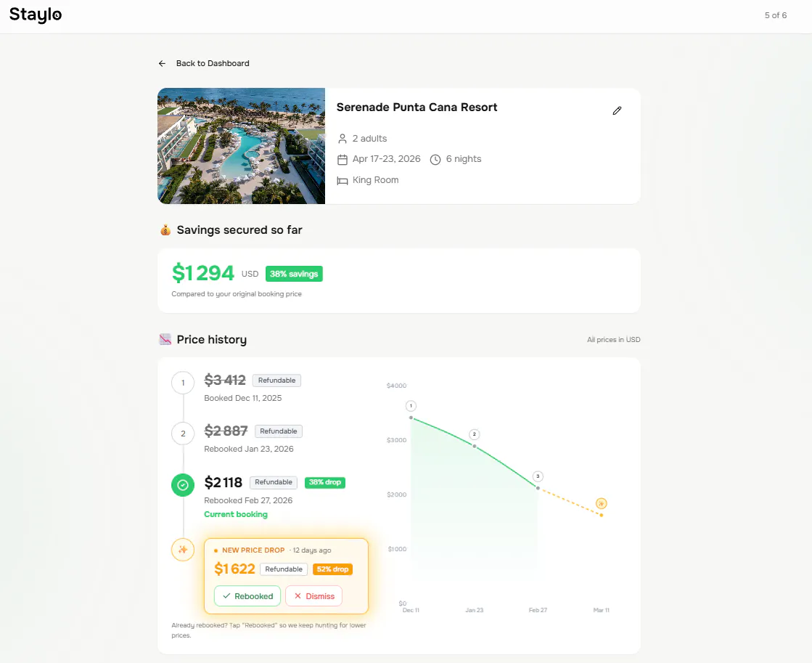Click the '5 of 6' page counter
The width and height of the screenshot is (812, 663).
775,15
